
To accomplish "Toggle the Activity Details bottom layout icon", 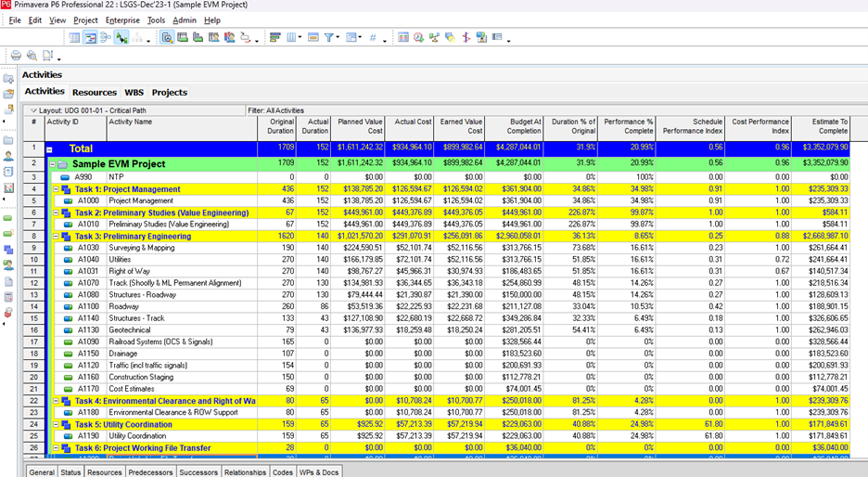I will pos(167,38).
